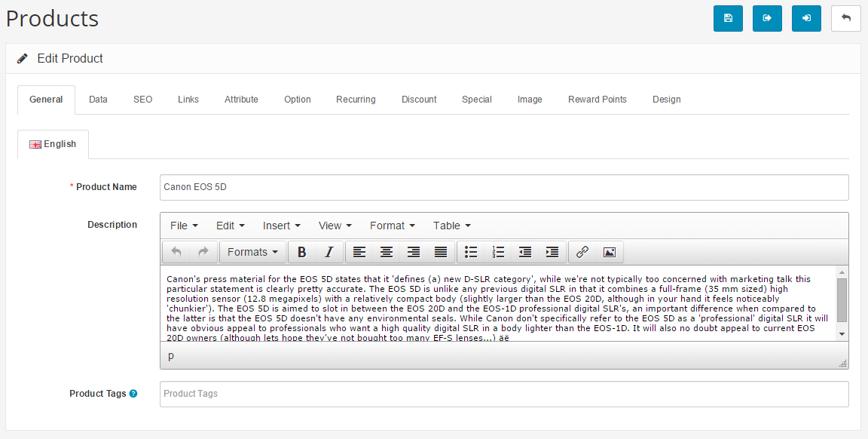Decrease indent of paragraph

[x=525, y=252]
